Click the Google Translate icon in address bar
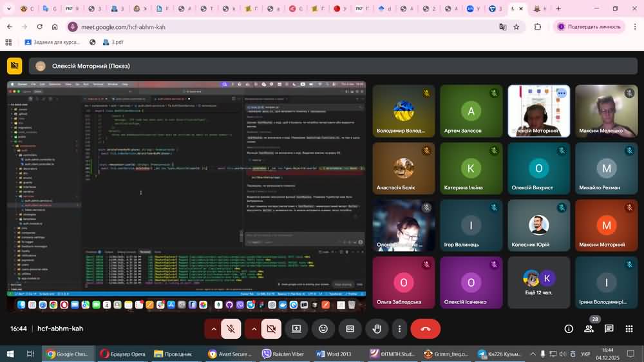Image resolution: width=644 pixels, height=362 pixels. click(502, 27)
